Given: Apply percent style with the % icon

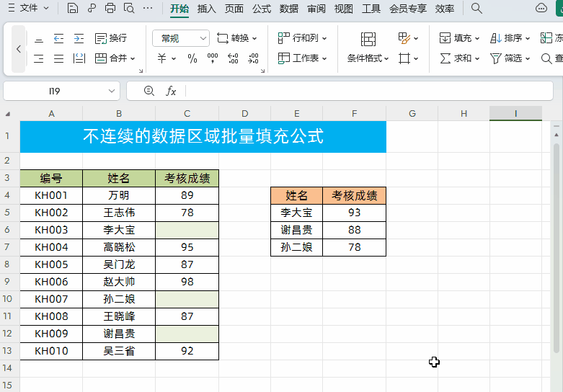Looking at the screenshot, I should pos(192,58).
